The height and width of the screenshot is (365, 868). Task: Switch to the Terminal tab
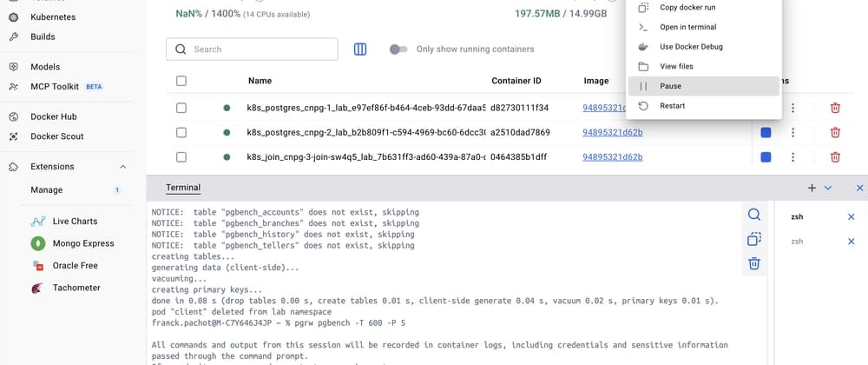pyautogui.click(x=183, y=188)
